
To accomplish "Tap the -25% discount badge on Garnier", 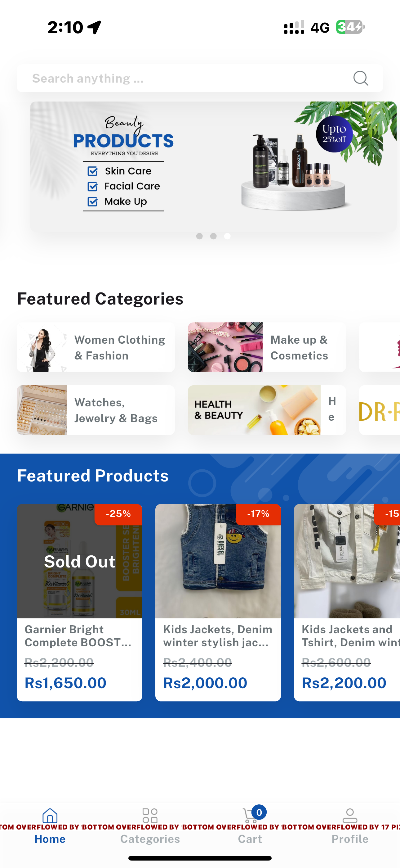I will 118,514.
